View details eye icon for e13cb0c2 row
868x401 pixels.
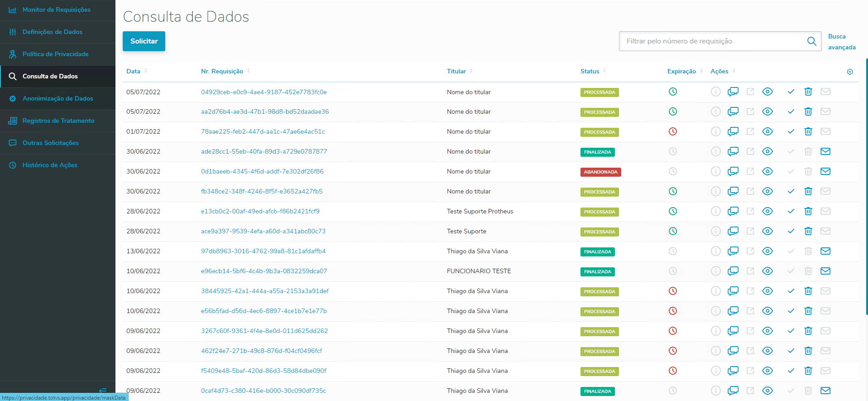point(767,211)
